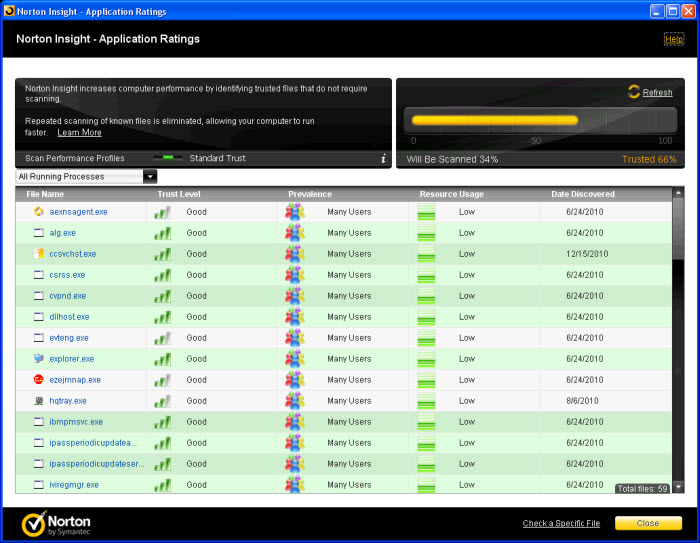Viewport: 700px width, 543px height.
Task: Open the Learn More link
Action: pos(79,132)
